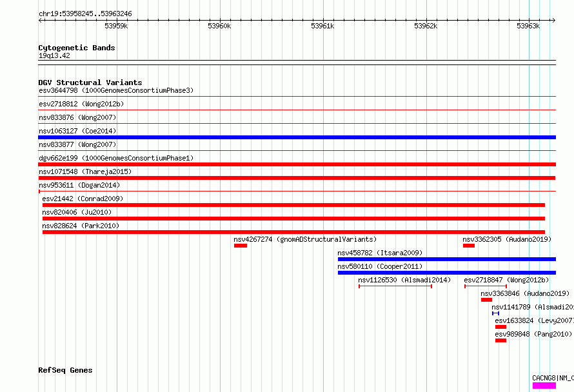Click the thin red nsv1126530 (Alsmadi2014) span
This screenshot has width=574, height=392.
[x=395, y=286]
